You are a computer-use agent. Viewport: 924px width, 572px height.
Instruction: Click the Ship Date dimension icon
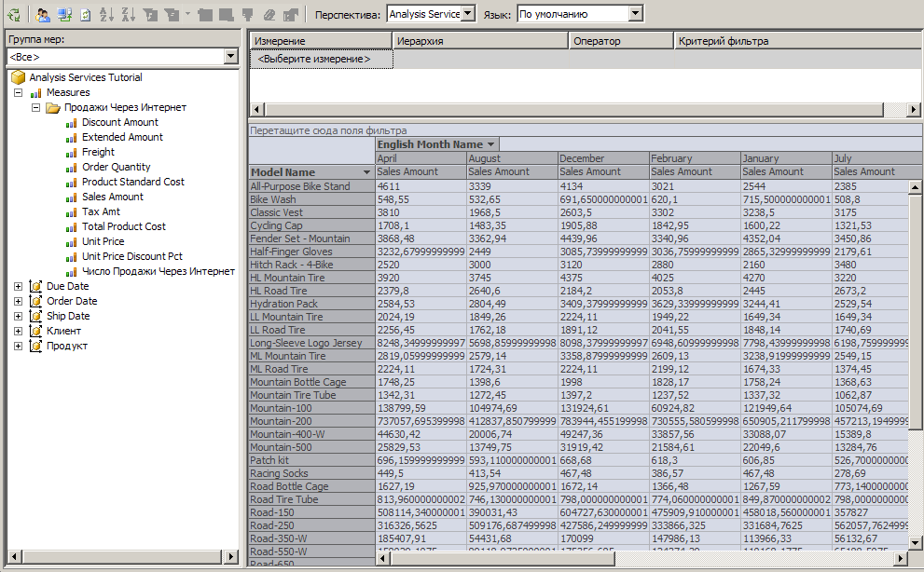[36, 316]
